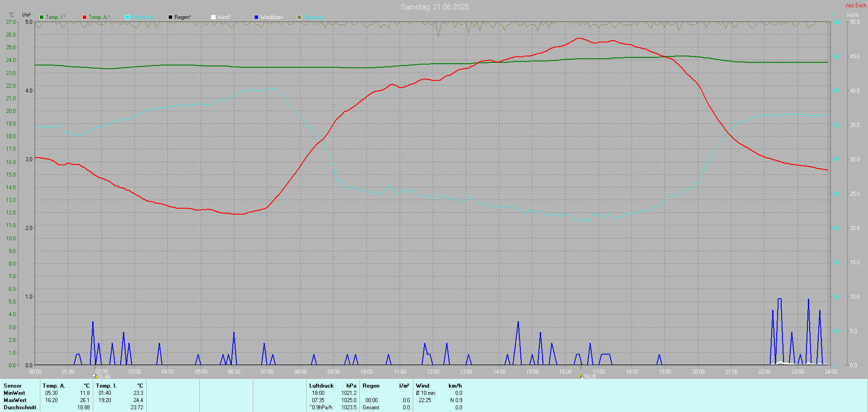Click the 27.0 °C left axis label
This screenshot has width=868, height=412.
(x=11, y=22)
